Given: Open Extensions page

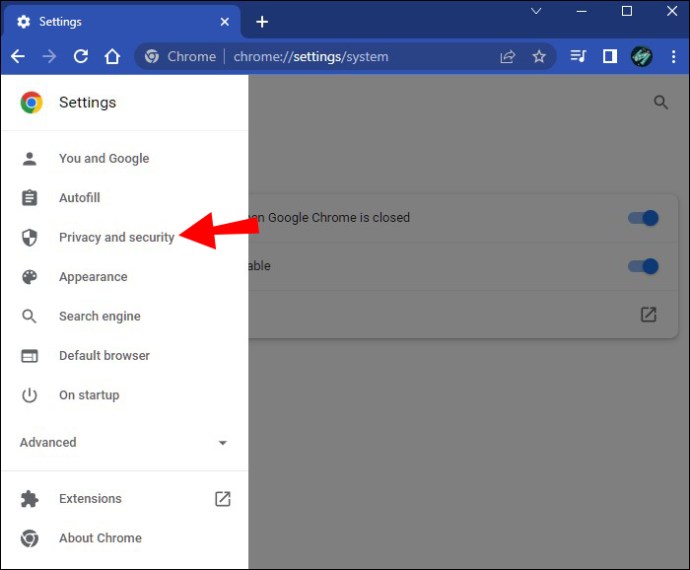Looking at the screenshot, I should tap(90, 499).
